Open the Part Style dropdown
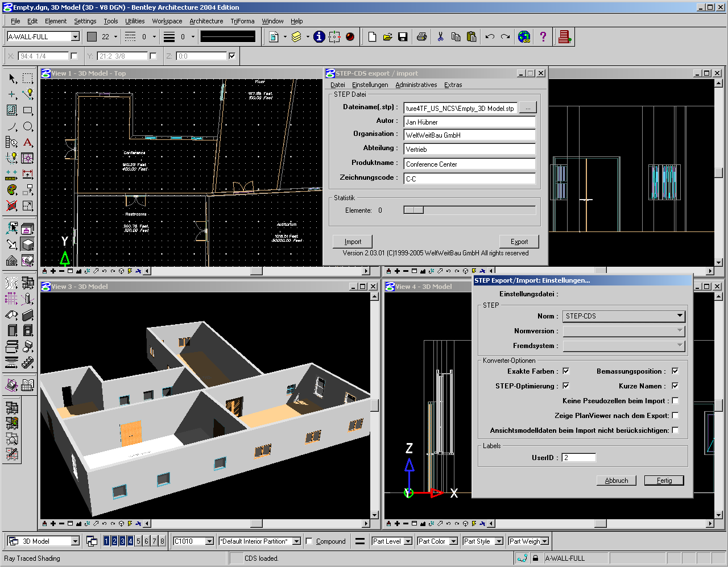Screen dimensions: 728x567 [483, 541]
